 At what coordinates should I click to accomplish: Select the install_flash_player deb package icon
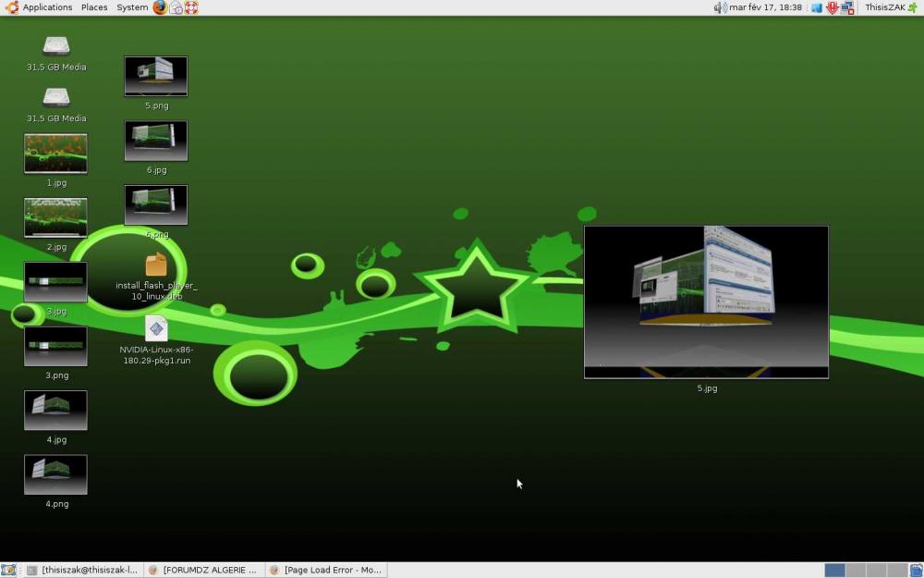tap(156, 265)
